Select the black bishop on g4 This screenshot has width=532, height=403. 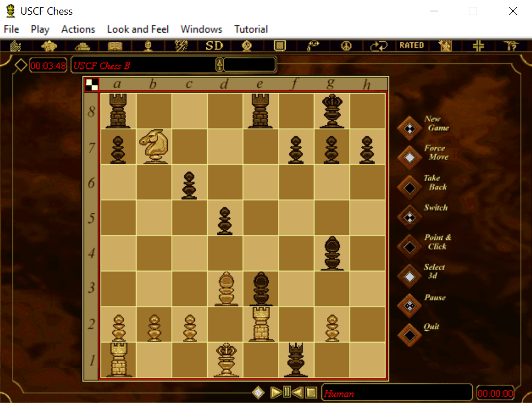coord(332,253)
